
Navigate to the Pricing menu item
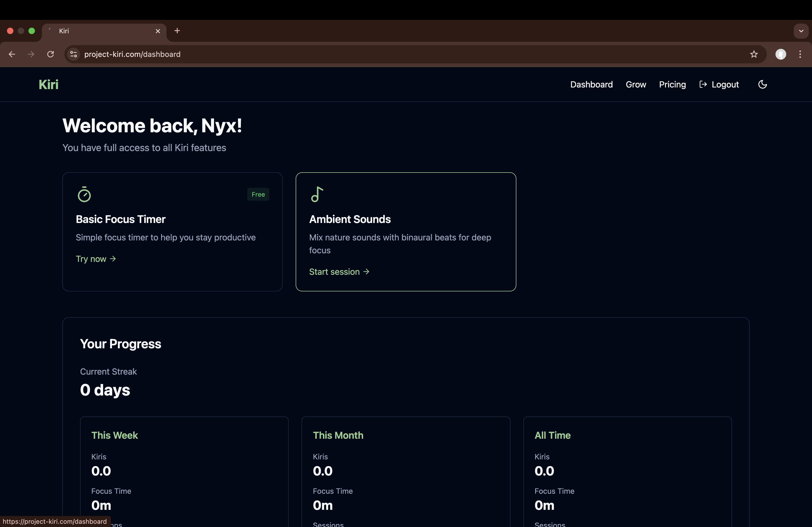672,84
